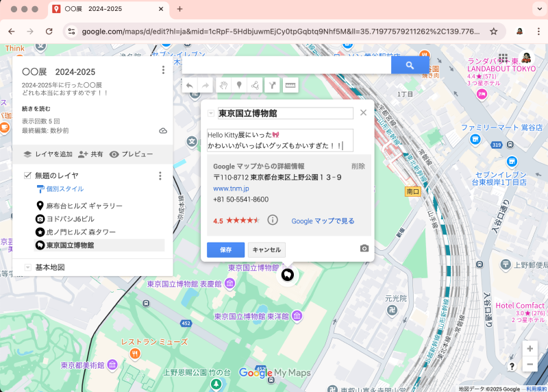The image size is (548, 392).
Task: Click the cloud save status icon
Action: [163, 131]
